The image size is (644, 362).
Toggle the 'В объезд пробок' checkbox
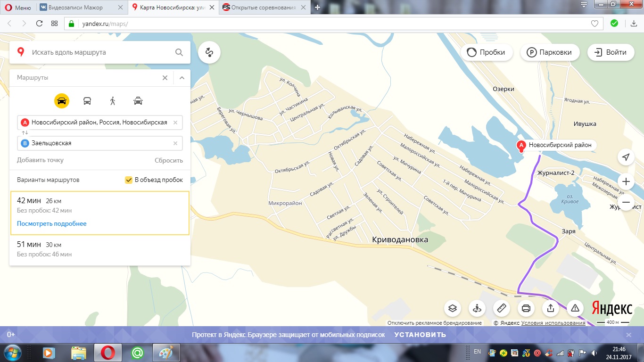129,180
